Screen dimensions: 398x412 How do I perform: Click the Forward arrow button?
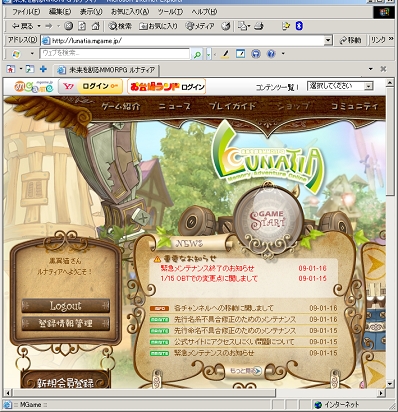(49, 26)
